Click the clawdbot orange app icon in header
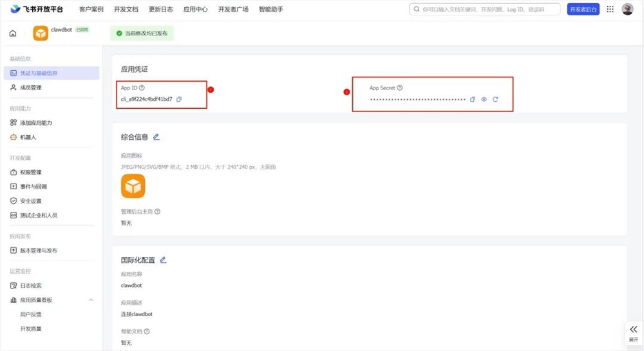 pos(41,33)
